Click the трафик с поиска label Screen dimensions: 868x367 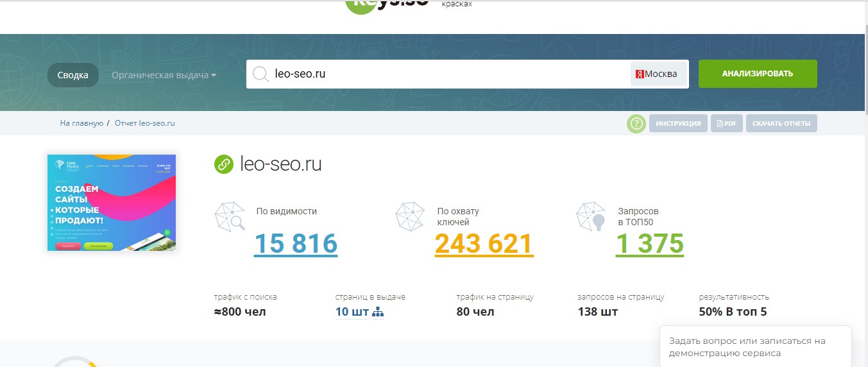(x=246, y=297)
